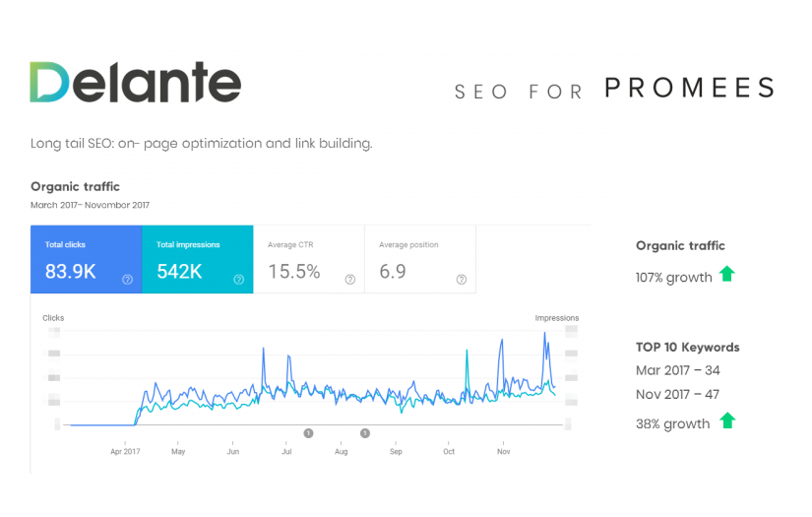Click the 83.9K total clicks value
The width and height of the screenshot is (812, 517).
(71, 272)
